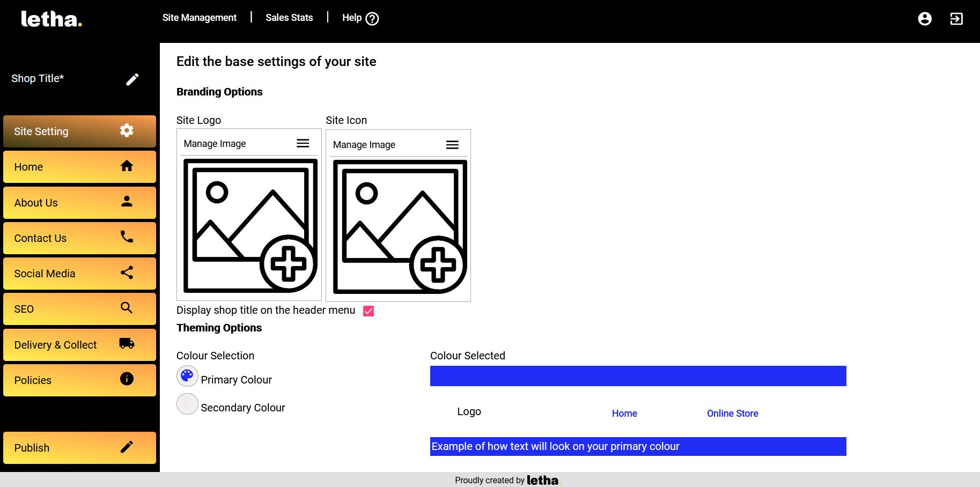Open the Secondary Colour picker circle
The height and width of the screenshot is (487, 980).
187,404
